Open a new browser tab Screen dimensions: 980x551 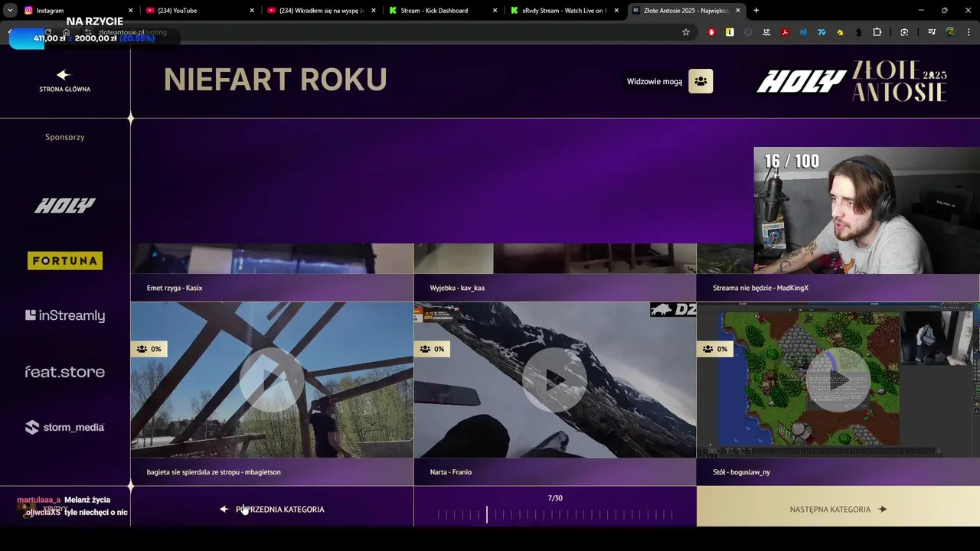click(756, 11)
